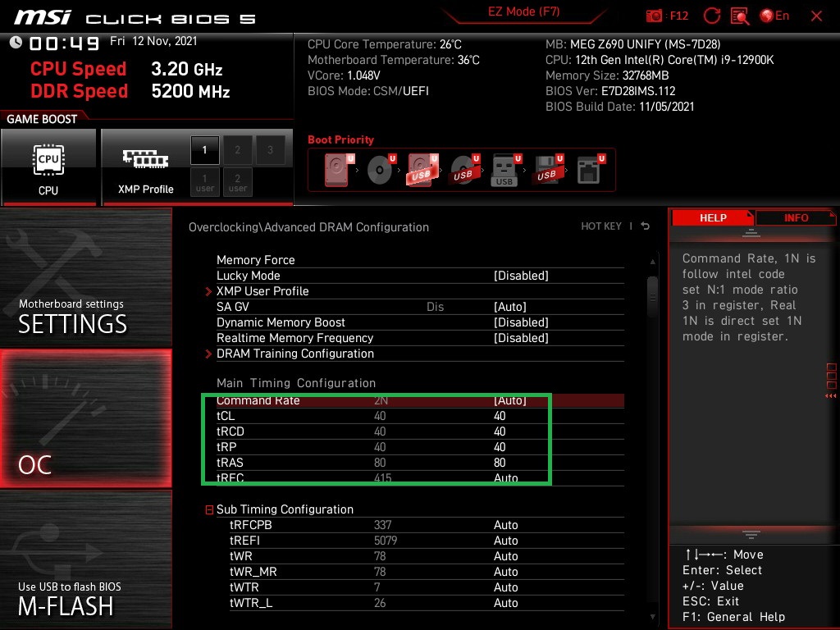Open the M-FLASH section
Viewport: 840px width, 630px height.
pyautogui.click(x=85, y=559)
